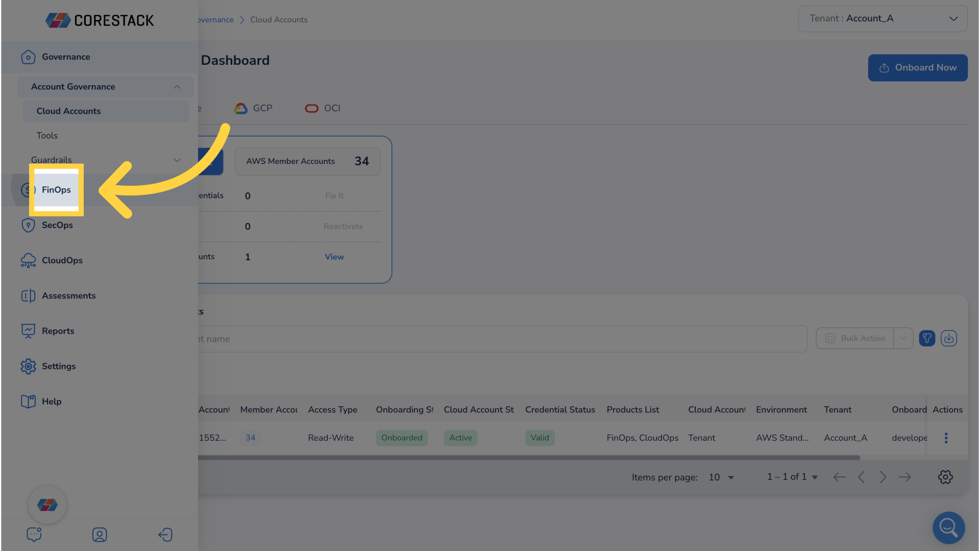
Task: Click the Cloud Accounts breadcrumb text
Action: tap(279, 20)
